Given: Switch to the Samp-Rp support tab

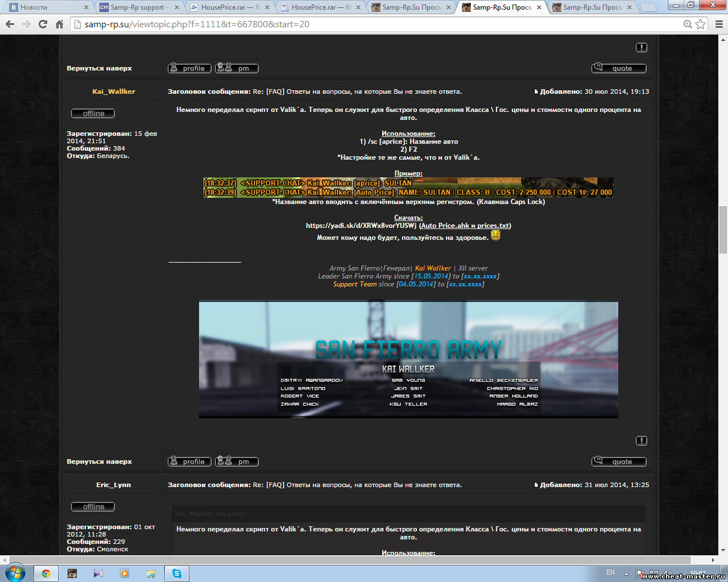Looking at the screenshot, I should click(x=138, y=7).
